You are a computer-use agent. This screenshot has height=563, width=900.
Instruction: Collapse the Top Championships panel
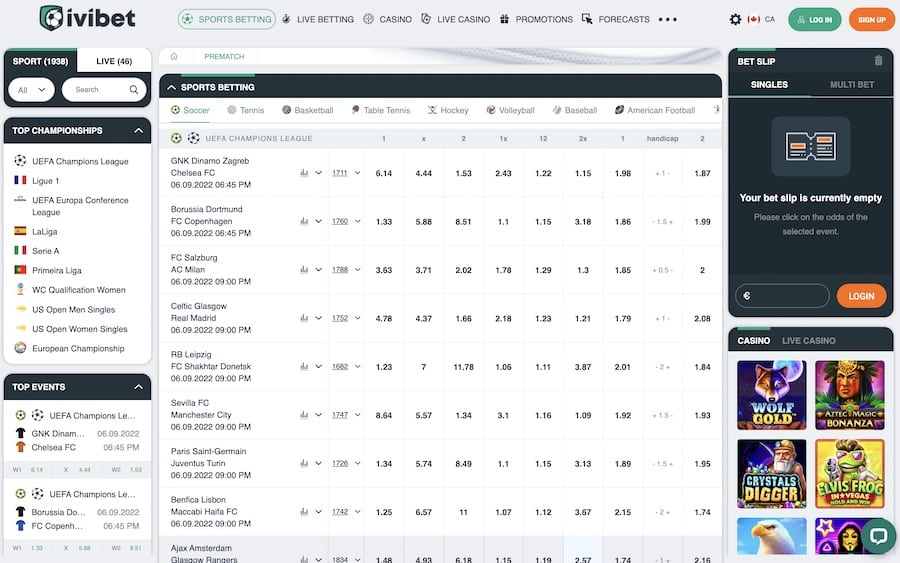click(138, 130)
